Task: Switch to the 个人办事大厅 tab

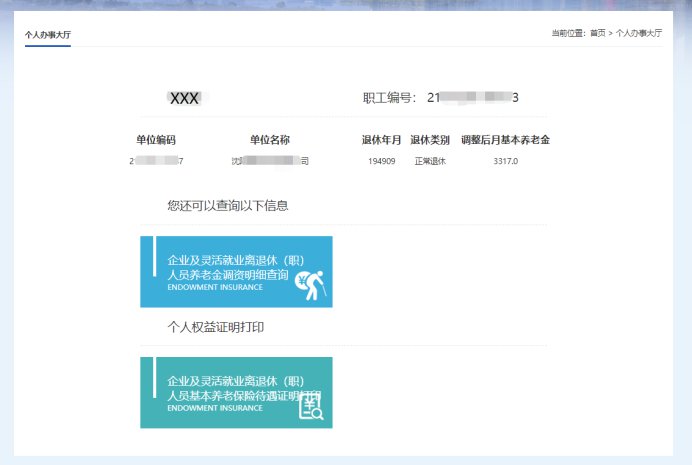Action: (x=48, y=34)
